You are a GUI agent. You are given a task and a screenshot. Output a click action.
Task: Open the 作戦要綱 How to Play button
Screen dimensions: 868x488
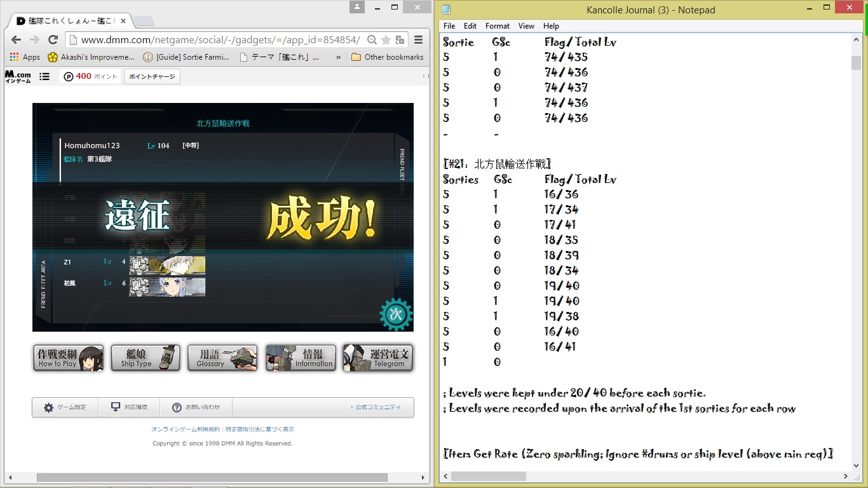68,358
